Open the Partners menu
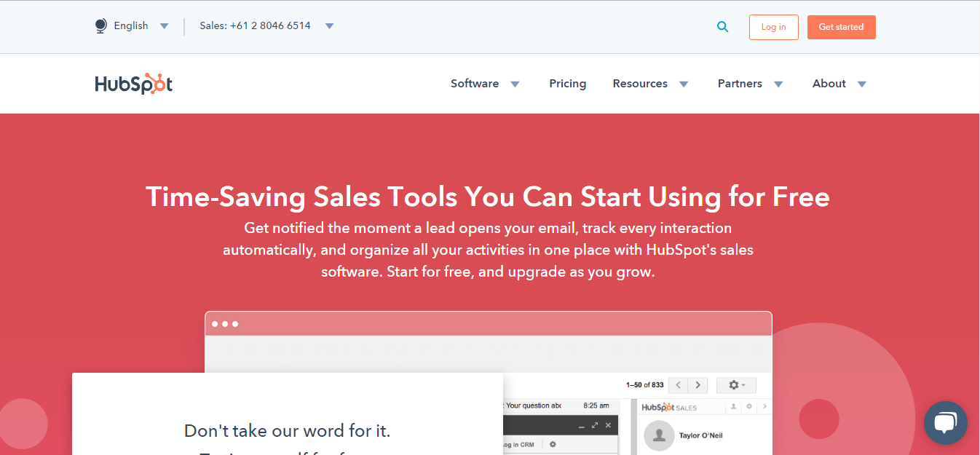 tap(740, 84)
